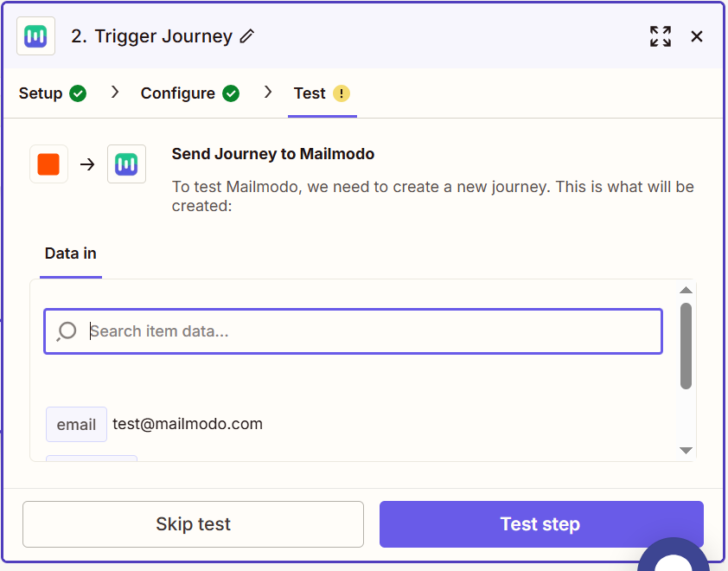Select the Test tab
The width and height of the screenshot is (728, 571).
coord(310,93)
